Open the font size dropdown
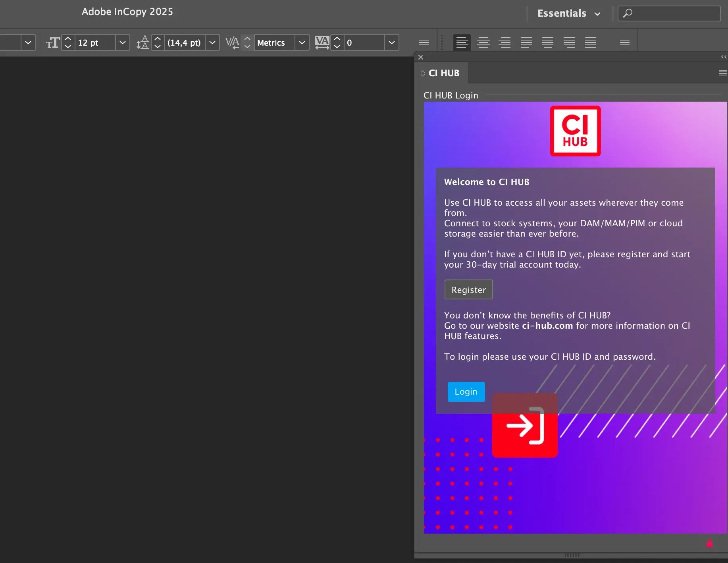Image resolution: width=728 pixels, height=563 pixels. (x=123, y=42)
